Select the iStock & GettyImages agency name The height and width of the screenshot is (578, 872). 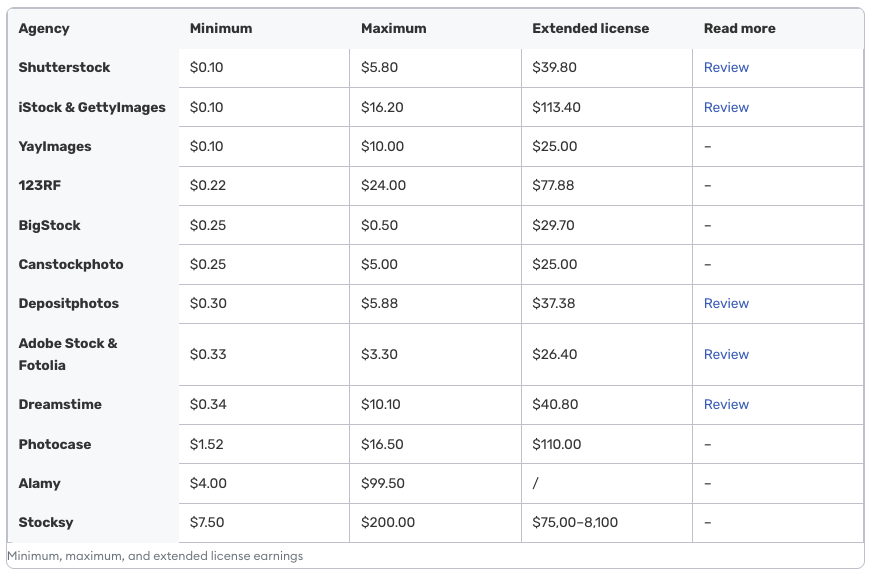pyautogui.click(x=92, y=107)
